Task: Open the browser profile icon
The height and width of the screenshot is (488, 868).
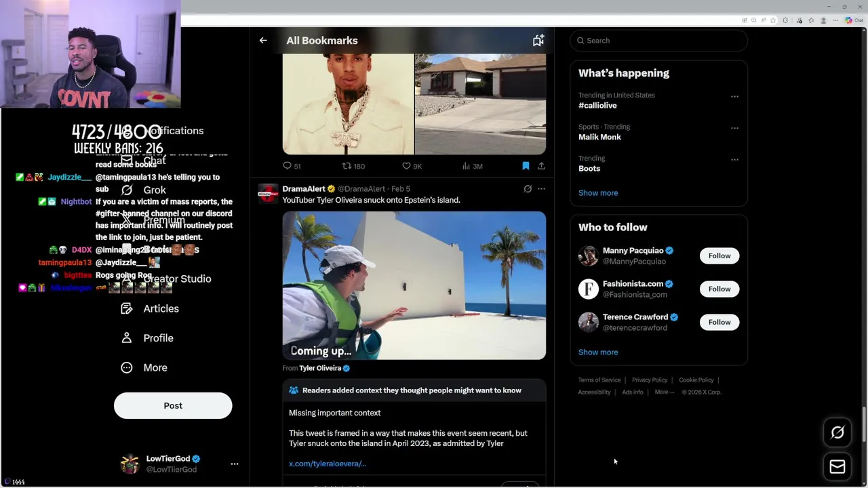Action: 823,20
